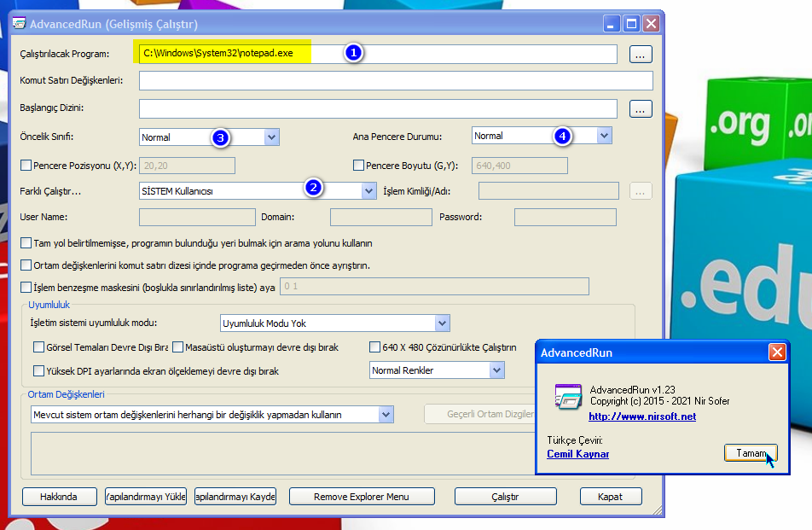Click Remove Explorer Menu button
Viewport: 812px width, 530px height.
(x=362, y=497)
